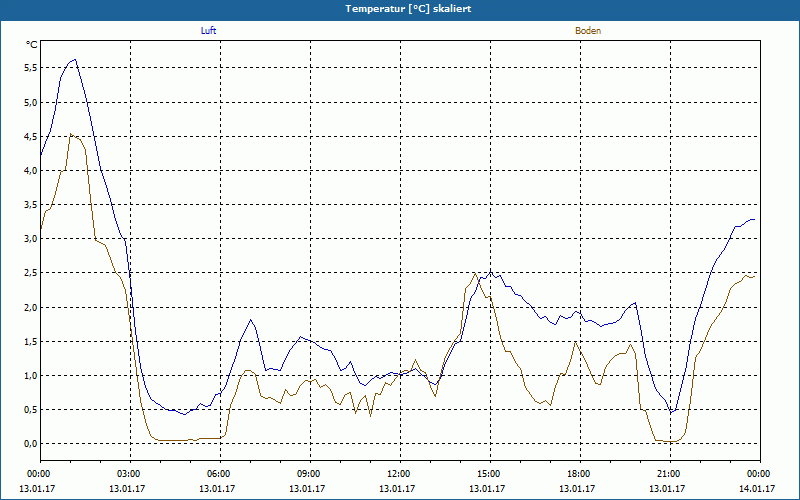Click the 18:00 time axis label
Image resolution: width=800 pixels, height=500 pixels.
[580, 474]
